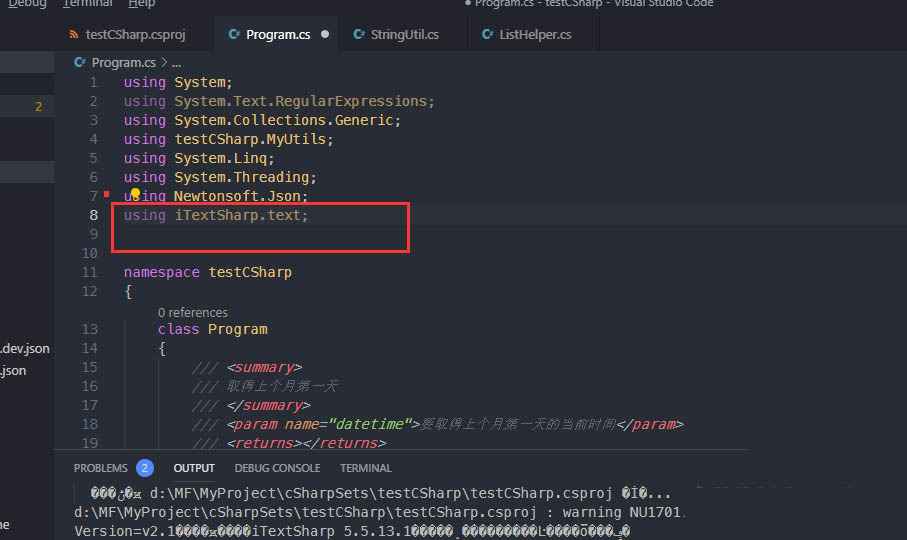
Task: Click the '0 references' CodeLens link
Action: click(x=192, y=312)
